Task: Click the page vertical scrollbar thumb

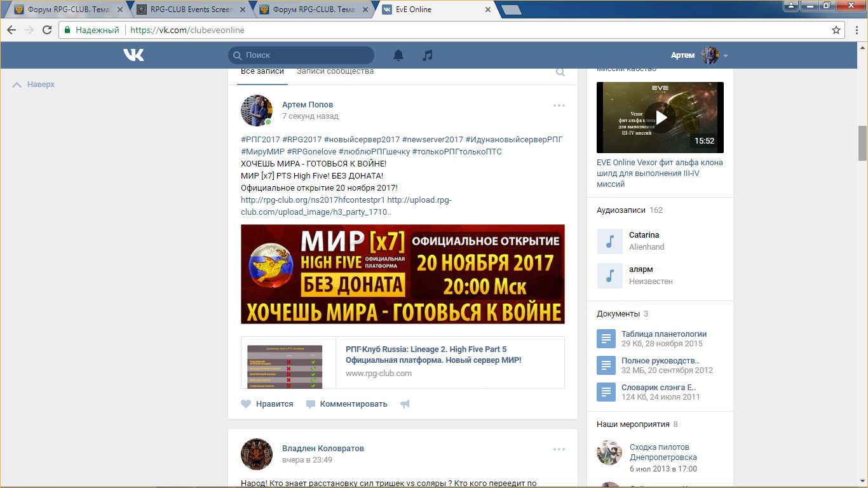Action: click(x=862, y=143)
